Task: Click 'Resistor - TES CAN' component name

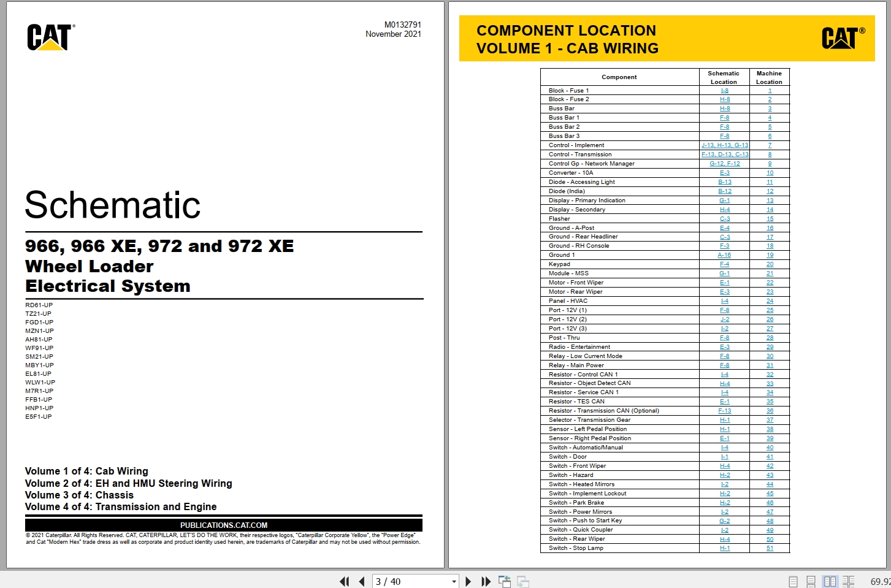Action: [576, 402]
